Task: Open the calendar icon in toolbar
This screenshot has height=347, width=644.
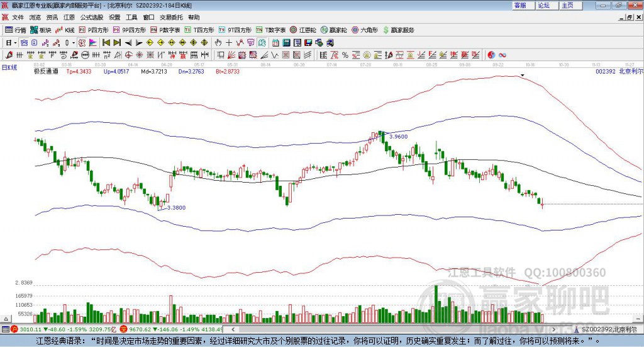Action: [x=275, y=43]
